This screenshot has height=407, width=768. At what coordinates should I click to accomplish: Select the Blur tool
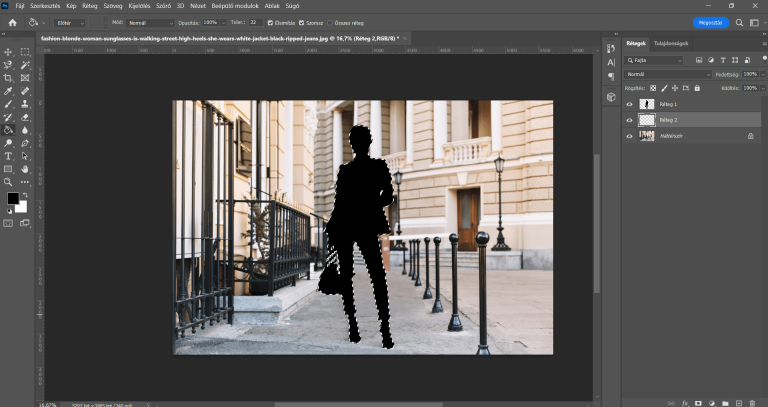pos(25,130)
